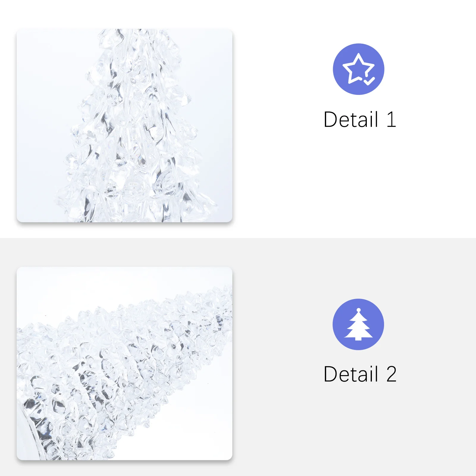Viewport: 476px width, 476px height.
Task: Click the digit 1 in Detail 1
Action: click(392, 119)
